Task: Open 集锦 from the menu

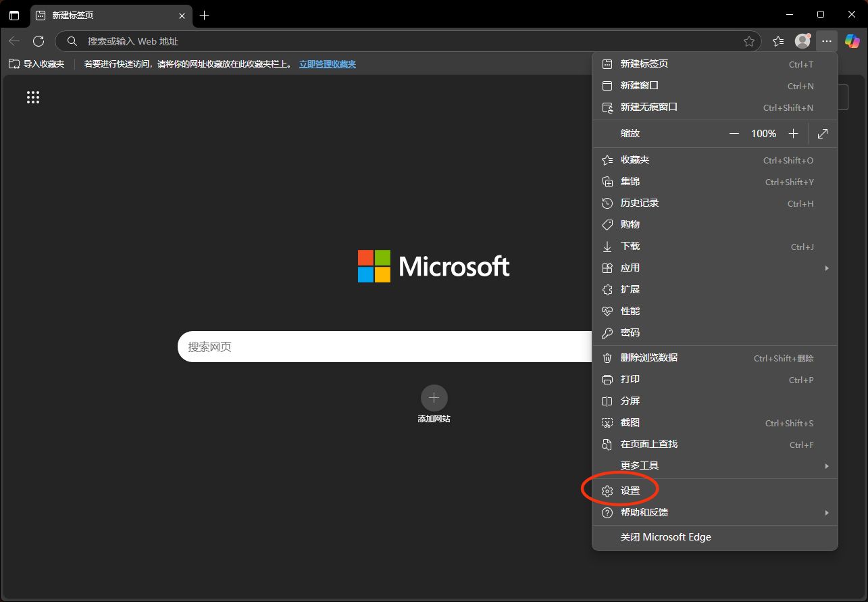Action: (715, 182)
